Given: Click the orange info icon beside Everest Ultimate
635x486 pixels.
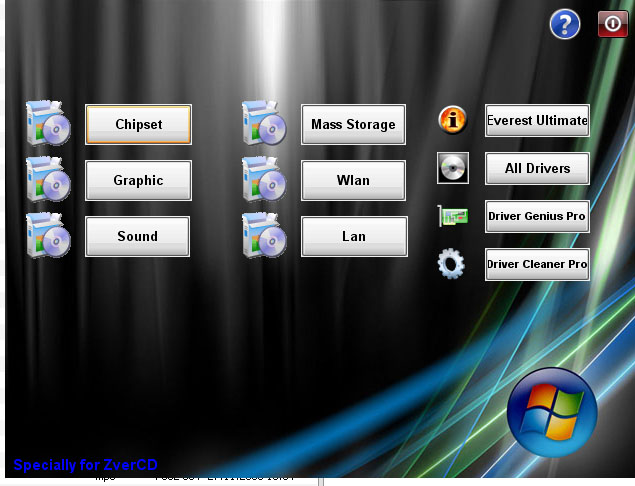Looking at the screenshot, I should pos(453,119).
